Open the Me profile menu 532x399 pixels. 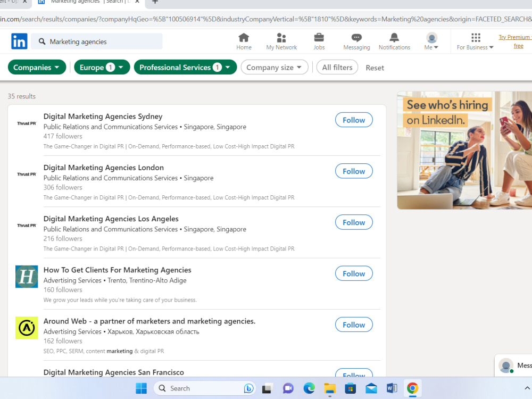(x=431, y=41)
